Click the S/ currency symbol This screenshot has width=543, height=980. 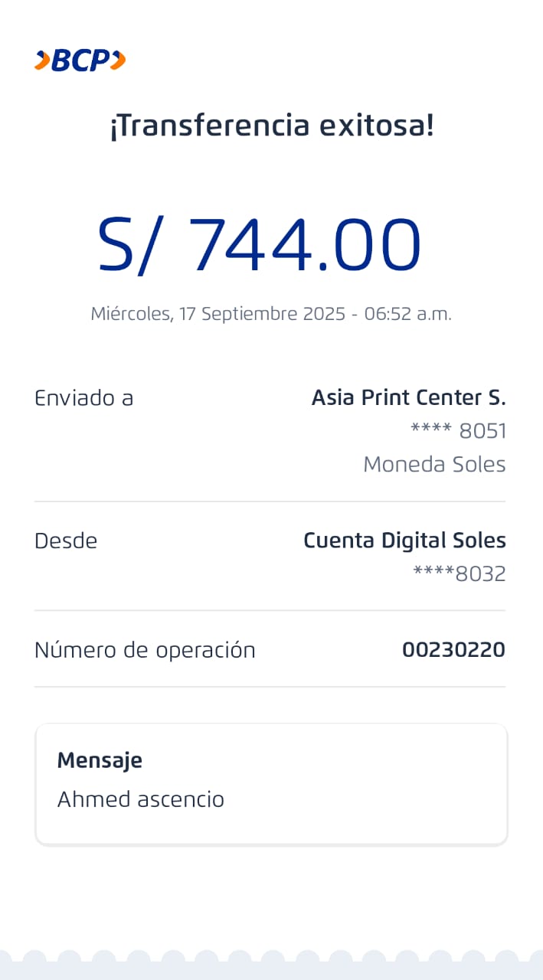pos(135,245)
